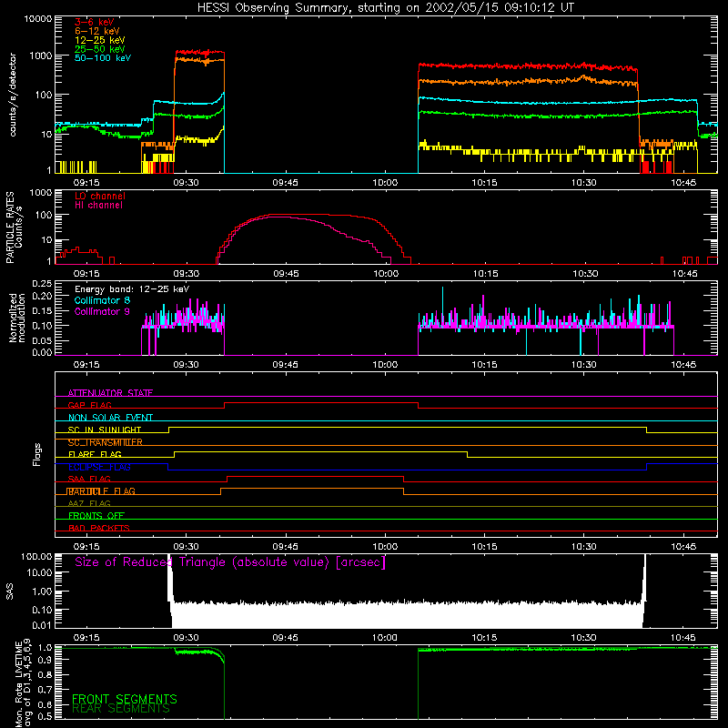Click the 'HESSI Observing Summary' plot title
The width and height of the screenshot is (728, 728).
click(x=386, y=8)
